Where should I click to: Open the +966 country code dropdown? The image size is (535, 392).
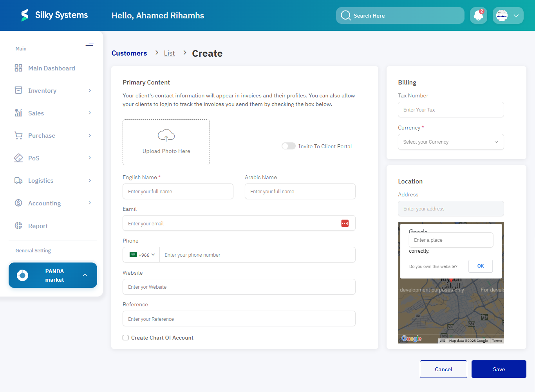pos(141,255)
